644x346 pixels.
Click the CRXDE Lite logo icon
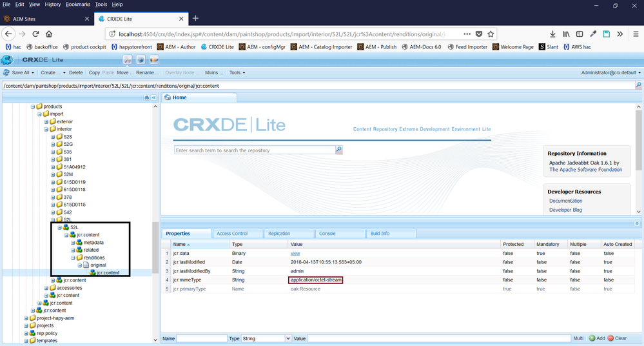click(8, 60)
